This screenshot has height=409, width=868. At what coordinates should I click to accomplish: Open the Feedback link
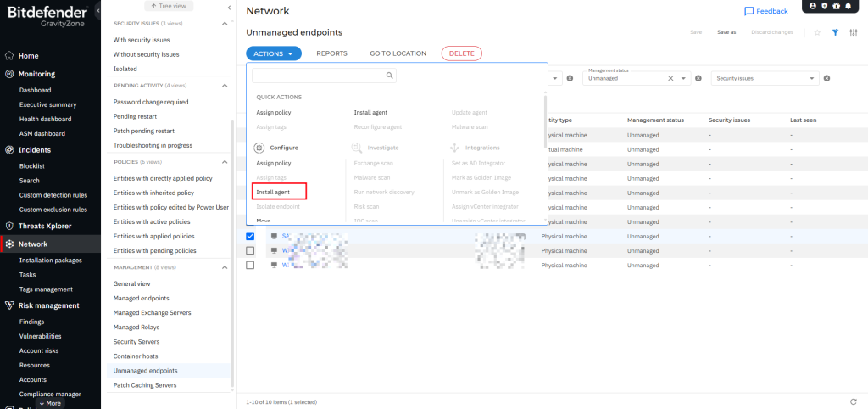tap(765, 11)
